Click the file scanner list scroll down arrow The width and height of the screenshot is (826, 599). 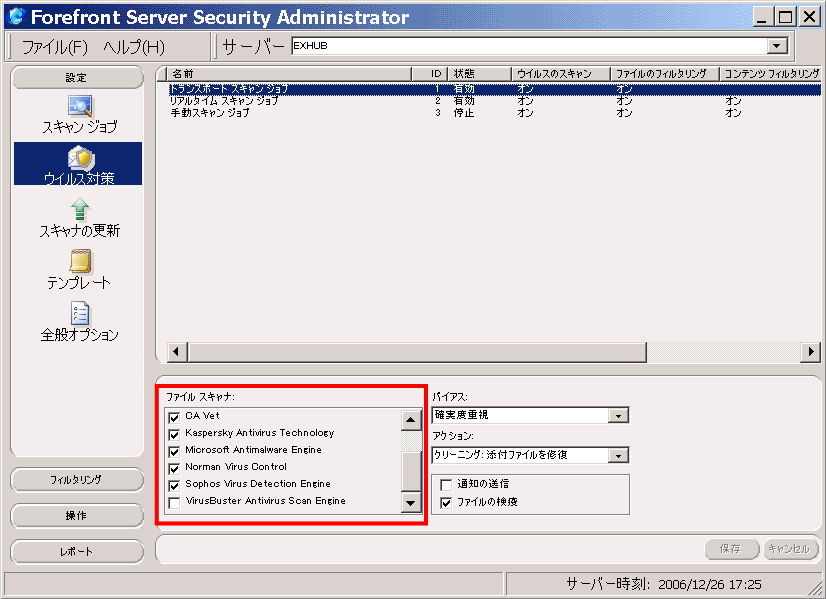[x=411, y=503]
